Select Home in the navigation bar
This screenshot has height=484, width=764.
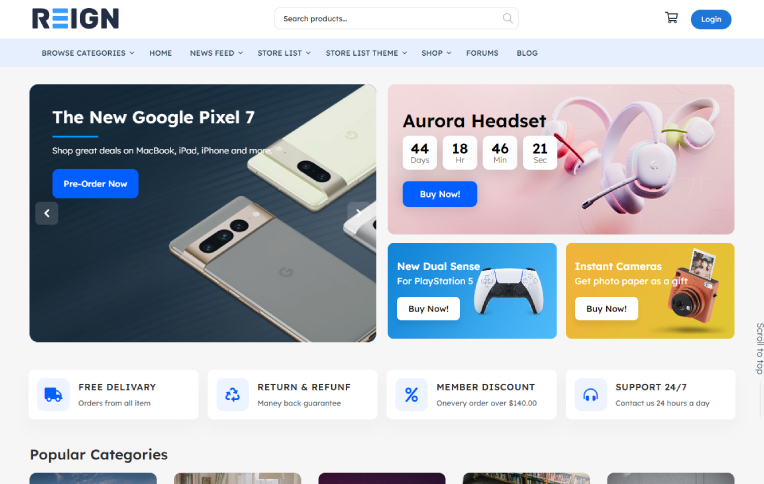click(x=160, y=53)
